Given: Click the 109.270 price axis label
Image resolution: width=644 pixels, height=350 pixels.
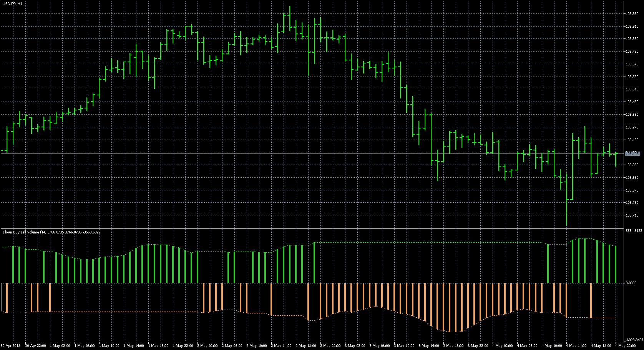Looking at the screenshot, I should coord(632,127).
